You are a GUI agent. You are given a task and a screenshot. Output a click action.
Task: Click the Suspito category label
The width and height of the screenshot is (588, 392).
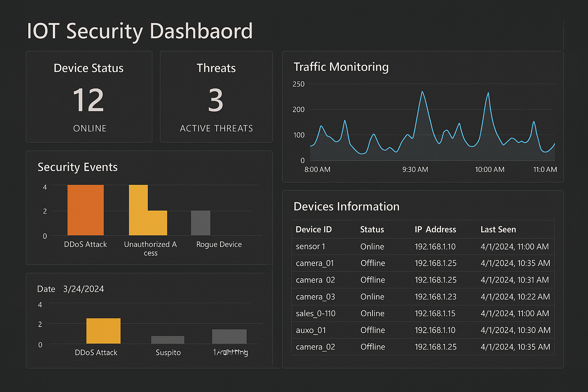[x=168, y=353]
